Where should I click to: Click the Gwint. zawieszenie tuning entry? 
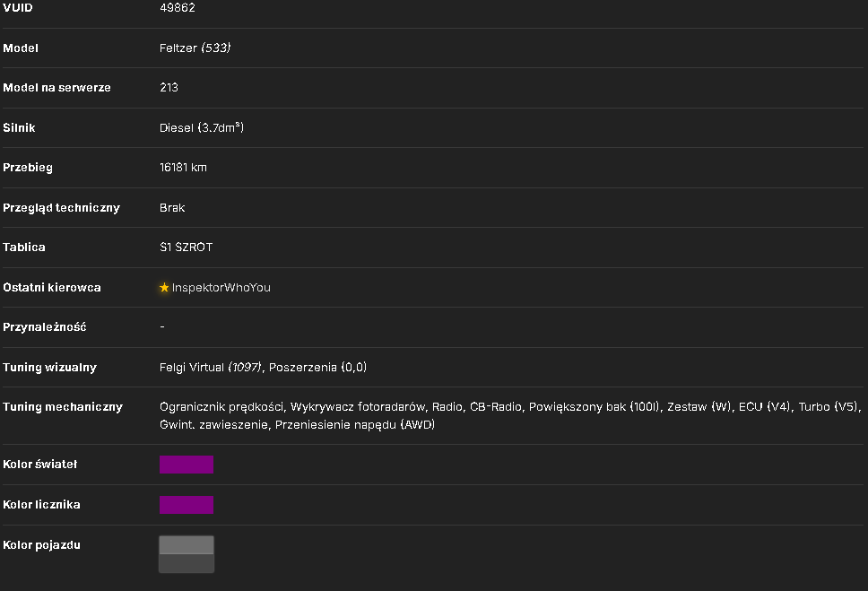click(x=213, y=425)
